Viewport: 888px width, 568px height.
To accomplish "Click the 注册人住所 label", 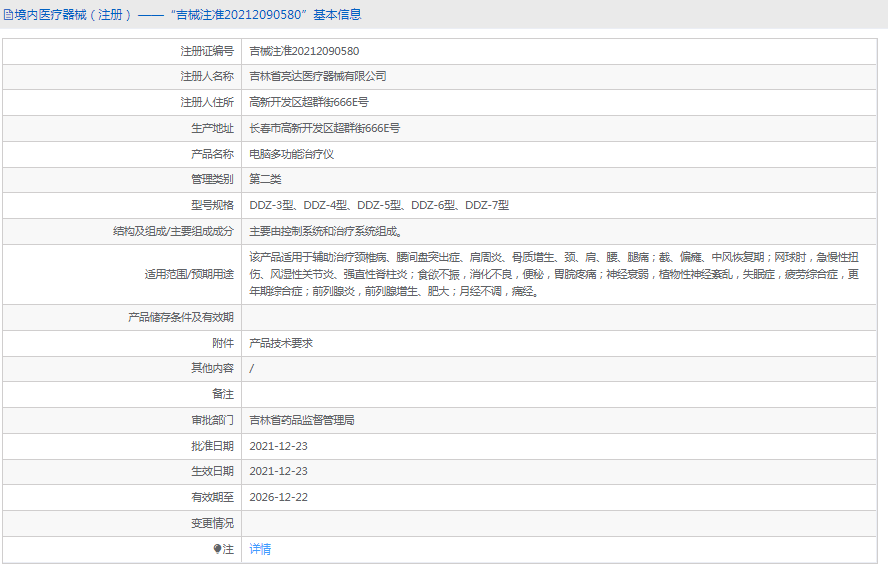I will 207,103.
